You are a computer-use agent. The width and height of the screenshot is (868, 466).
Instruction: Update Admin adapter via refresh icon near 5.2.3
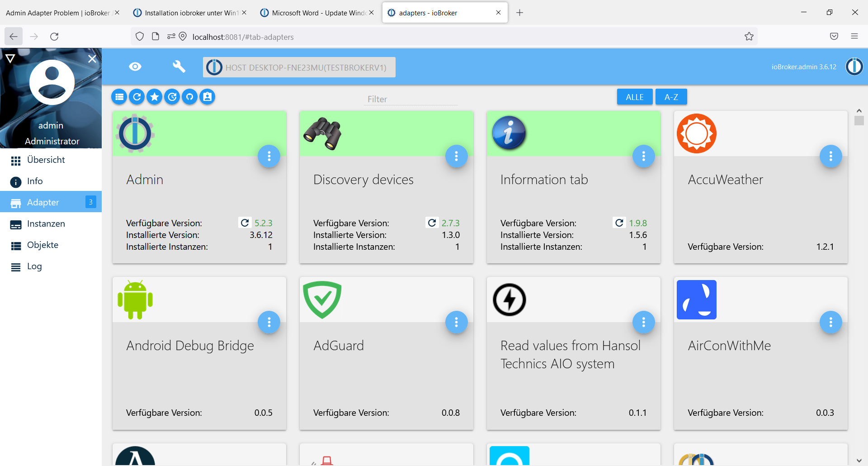click(x=245, y=223)
